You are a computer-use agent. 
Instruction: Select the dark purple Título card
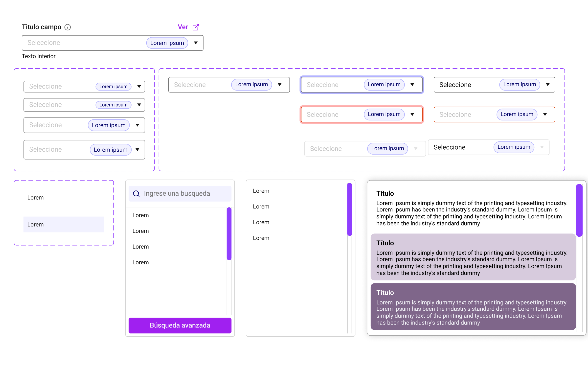473,307
